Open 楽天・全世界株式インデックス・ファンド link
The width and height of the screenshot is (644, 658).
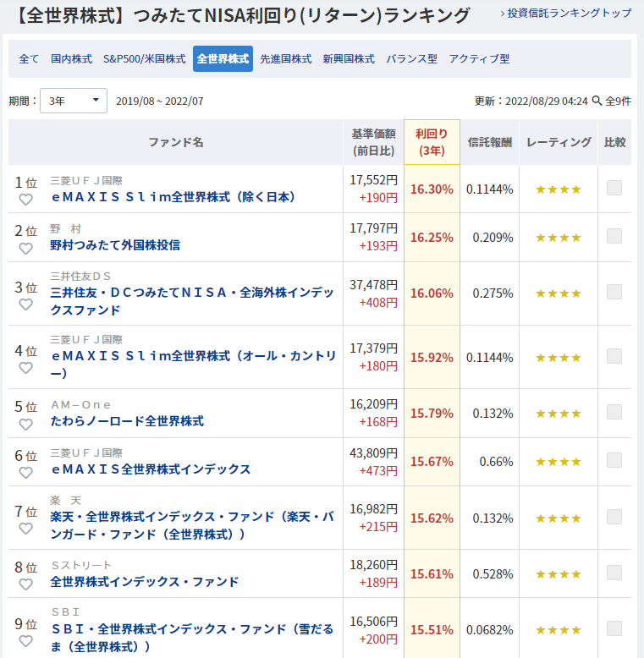192,525
